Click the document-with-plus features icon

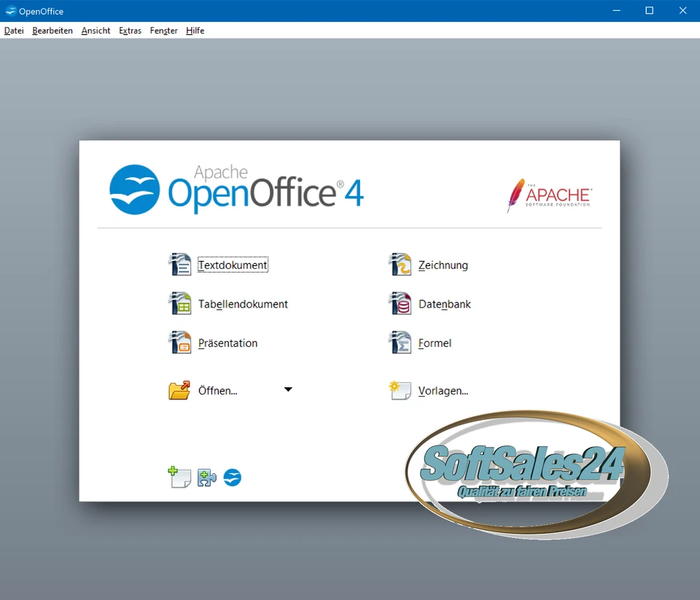[179, 477]
